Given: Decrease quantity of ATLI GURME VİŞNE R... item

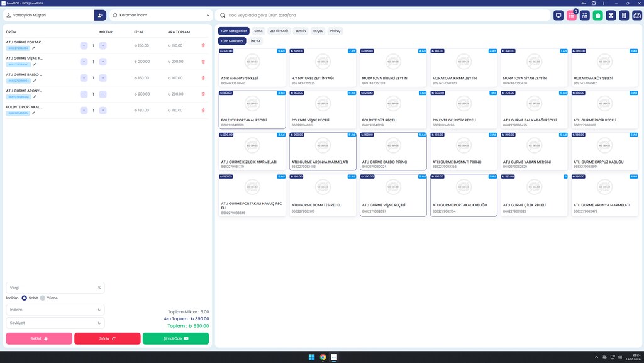Looking at the screenshot, I should point(84,62).
